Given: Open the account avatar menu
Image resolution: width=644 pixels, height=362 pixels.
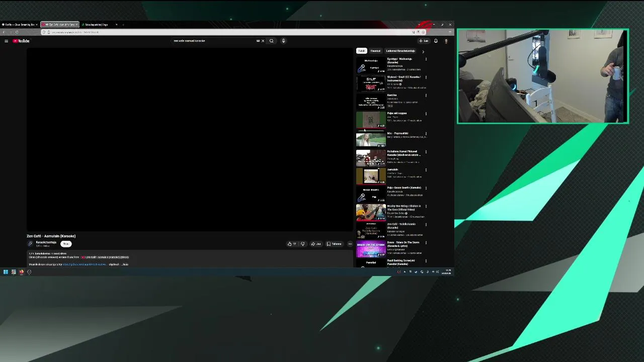Looking at the screenshot, I should [x=446, y=41].
